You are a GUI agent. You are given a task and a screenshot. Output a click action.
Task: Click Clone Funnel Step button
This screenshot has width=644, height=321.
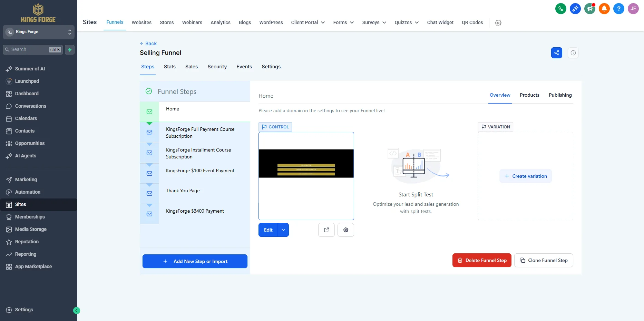click(544, 260)
